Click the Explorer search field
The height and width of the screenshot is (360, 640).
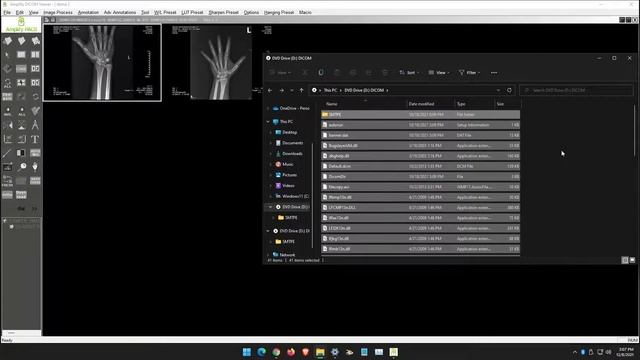(576, 90)
